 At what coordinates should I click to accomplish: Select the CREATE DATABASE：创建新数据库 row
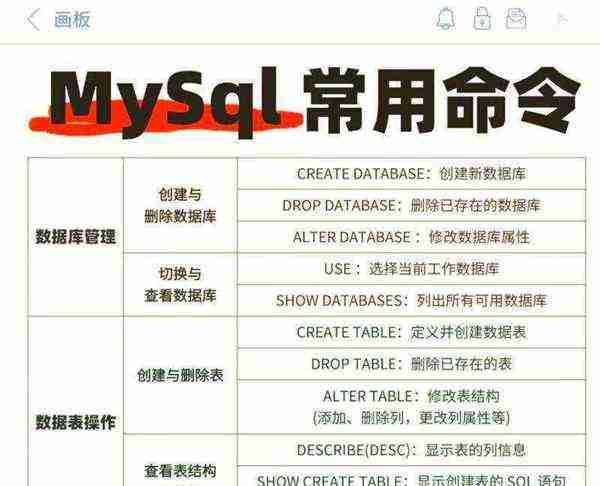click(x=411, y=173)
